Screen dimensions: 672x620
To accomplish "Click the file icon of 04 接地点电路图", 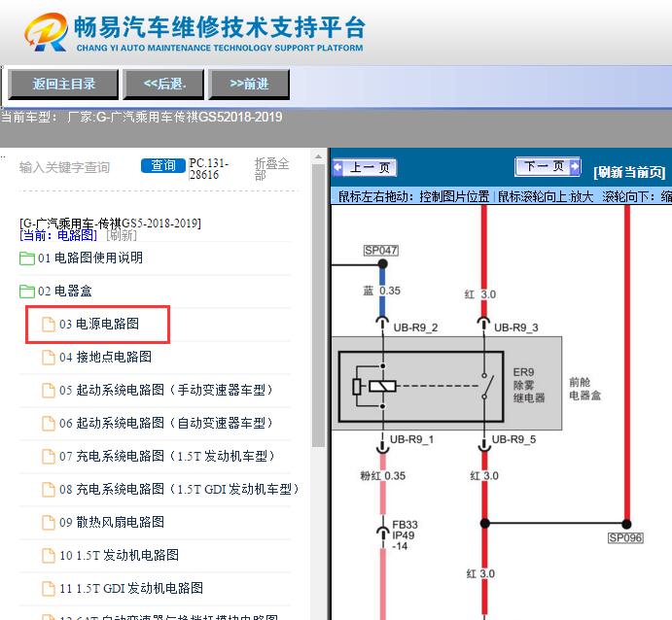I will click(x=49, y=358).
